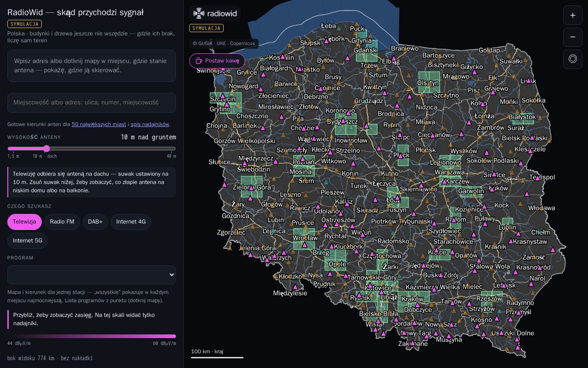Click the address search input field
The width and height of the screenshot is (588, 368).
(91, 103)
